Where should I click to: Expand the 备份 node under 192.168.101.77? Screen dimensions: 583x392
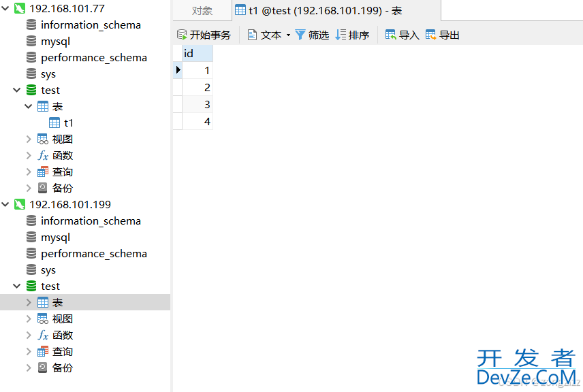point(28,189)
